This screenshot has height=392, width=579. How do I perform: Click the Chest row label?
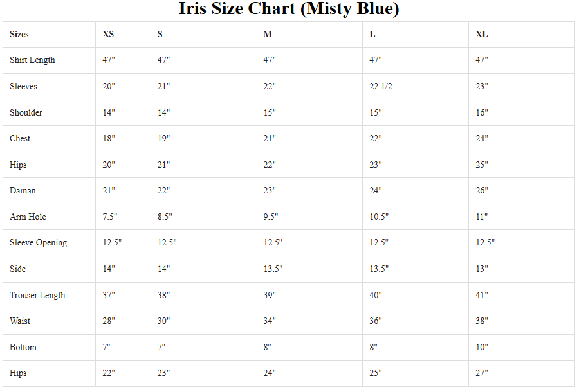click(x=20, y=139)
